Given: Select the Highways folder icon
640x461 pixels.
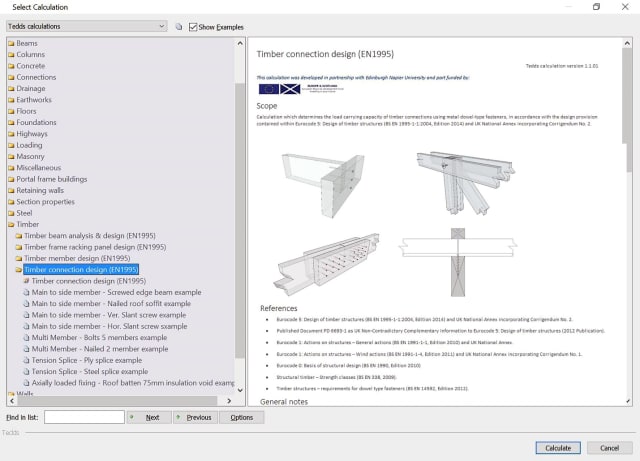Looking at the screenshot, I should point(11,134).
